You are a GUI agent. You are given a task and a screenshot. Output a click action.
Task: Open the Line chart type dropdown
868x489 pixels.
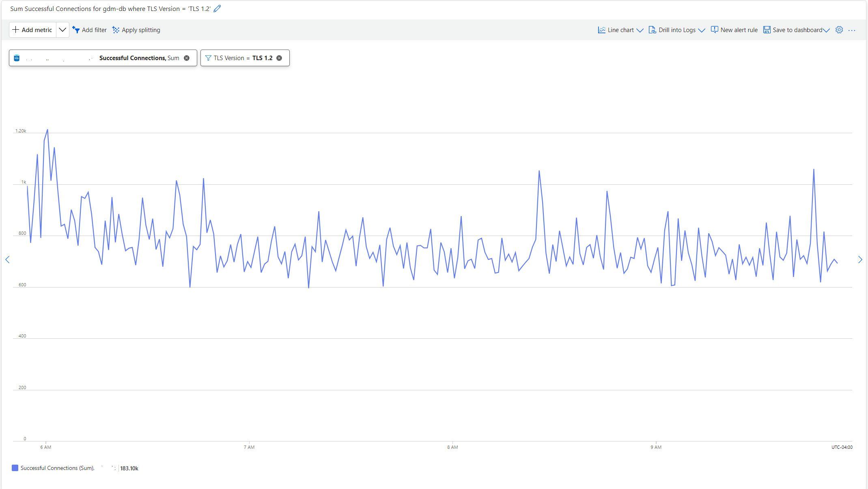pos(640,30)
